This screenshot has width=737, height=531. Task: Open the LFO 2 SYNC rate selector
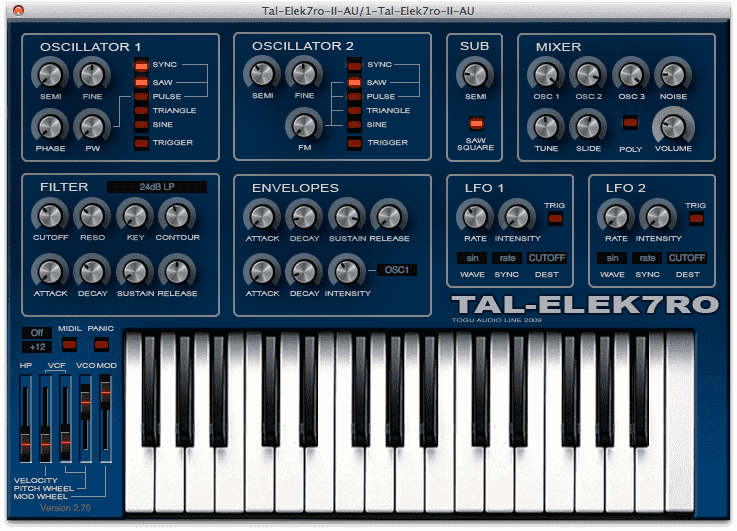647,258
